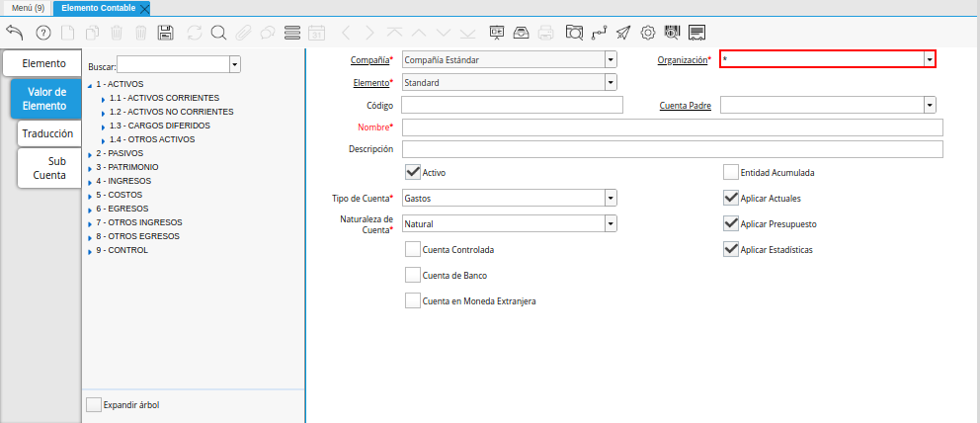
Task: Click the undo back arrow icon
Action: (x=14, y=33)
